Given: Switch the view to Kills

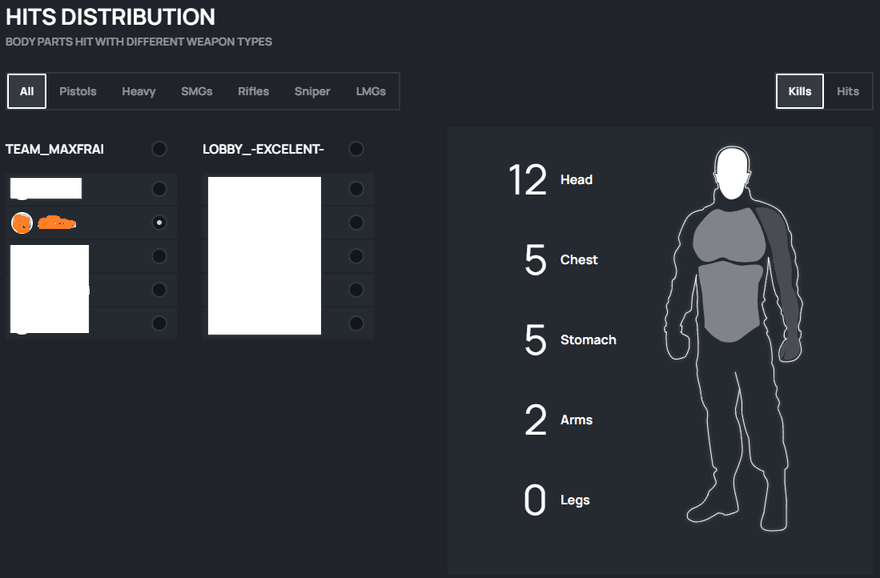Looking at the screenshot, I should point(800,91).
